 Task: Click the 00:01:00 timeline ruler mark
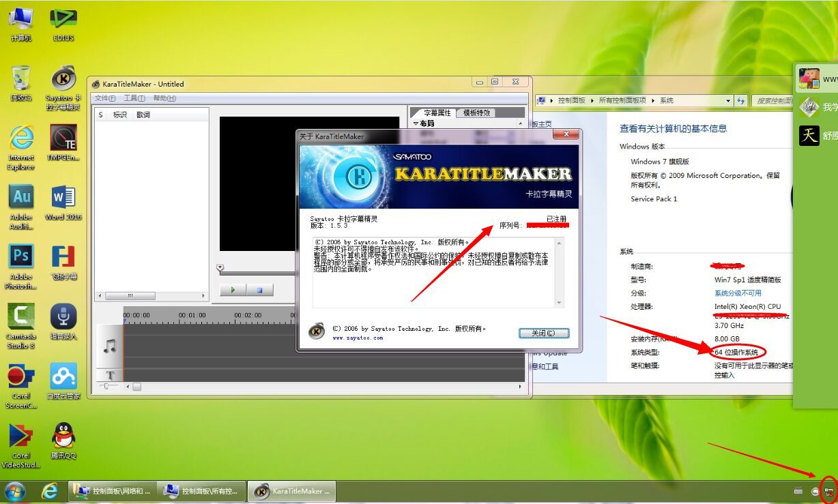tap(192, 315)
